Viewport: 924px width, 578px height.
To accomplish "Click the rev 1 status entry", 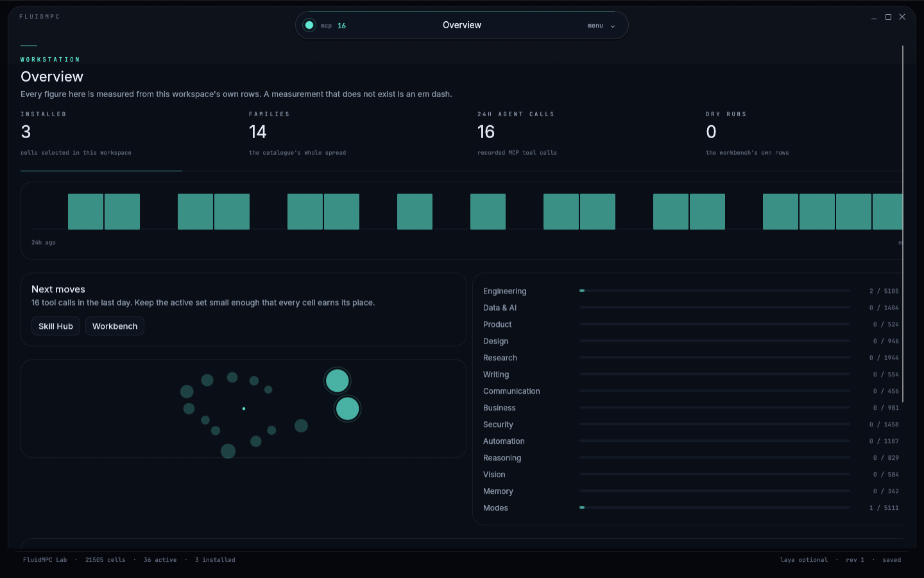I will pyautogui.click(x=855, y=560).
